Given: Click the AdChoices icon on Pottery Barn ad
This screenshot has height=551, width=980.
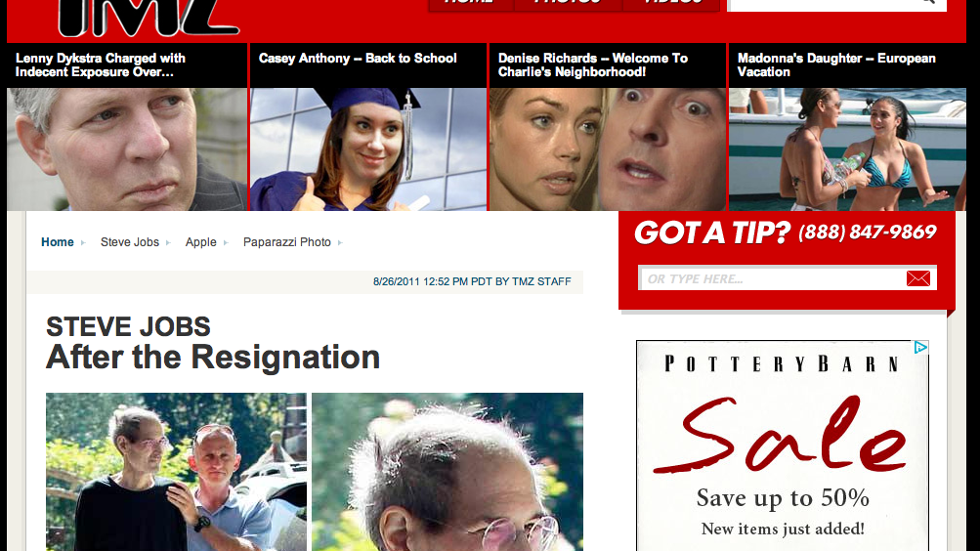Looking at the screenshot, I should coord(920,348).
